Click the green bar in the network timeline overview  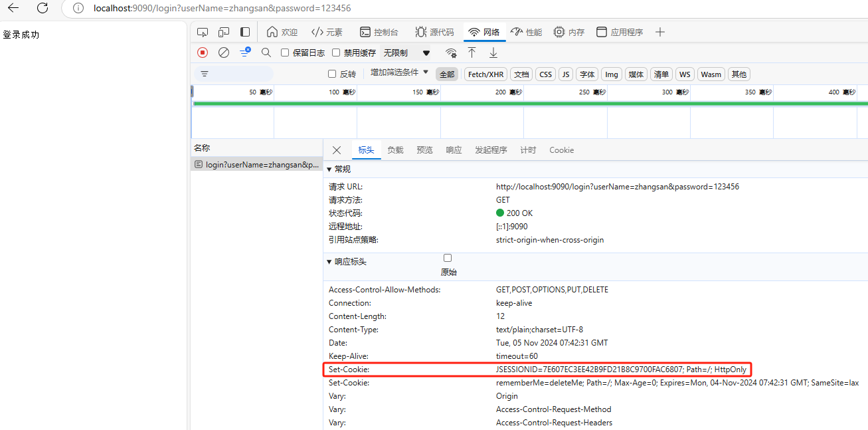point(530,104)
